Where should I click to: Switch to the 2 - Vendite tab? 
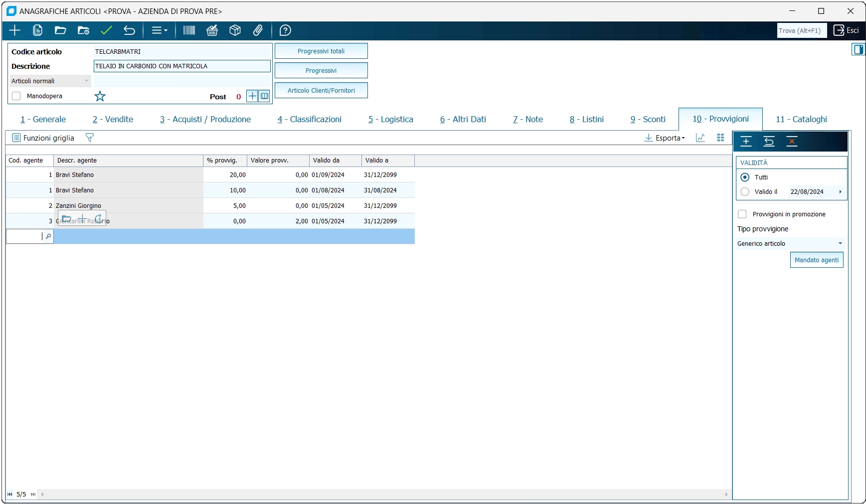113,119
